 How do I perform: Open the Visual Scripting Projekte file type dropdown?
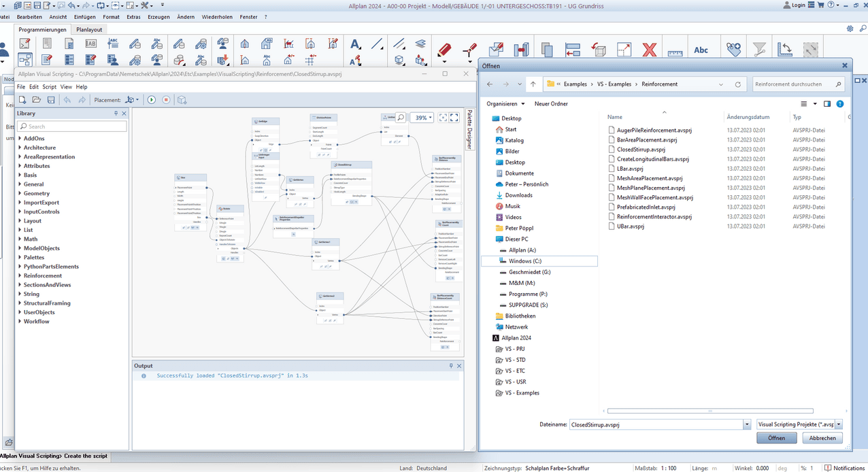point(839,424)
